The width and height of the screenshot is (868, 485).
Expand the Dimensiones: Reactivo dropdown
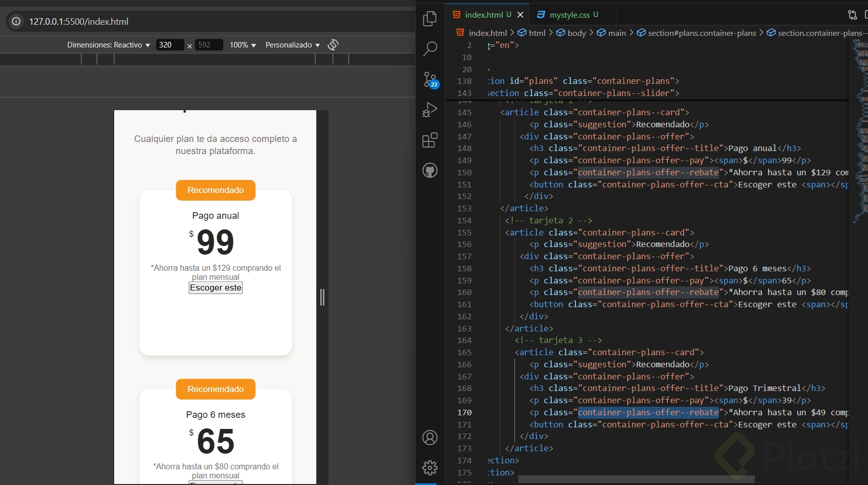[108, 45]
